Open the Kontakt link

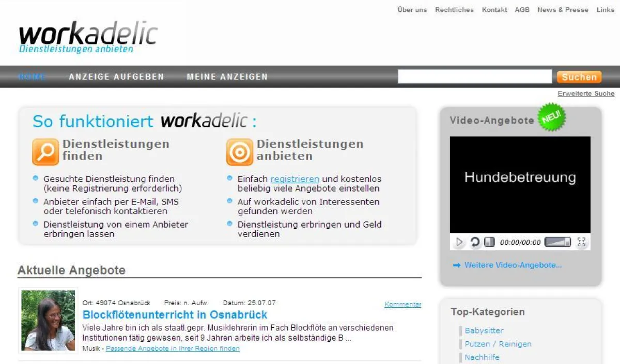(494, 10)
